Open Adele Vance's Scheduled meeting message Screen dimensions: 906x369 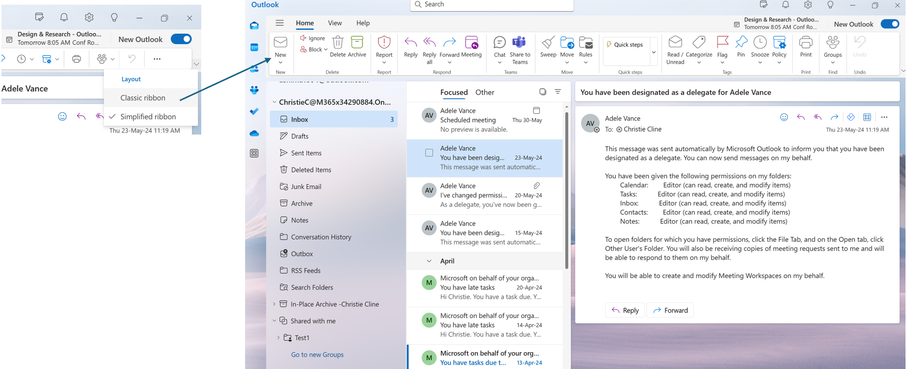point(484,120)
